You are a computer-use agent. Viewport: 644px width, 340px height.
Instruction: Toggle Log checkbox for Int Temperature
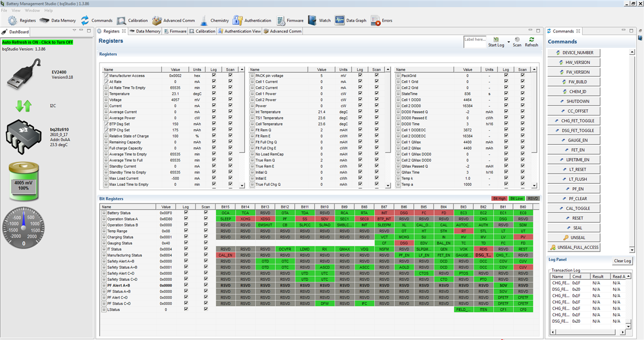[x=360, y=111]
